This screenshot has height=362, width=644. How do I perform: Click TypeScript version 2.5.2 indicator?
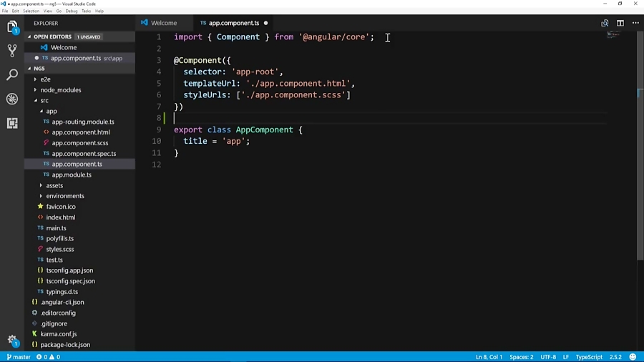(x=615, y=357)
